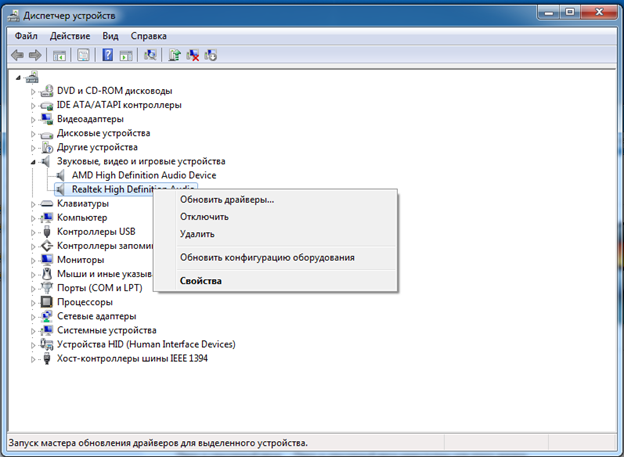
Task: Click Scan for hardware changes toolbar icon
Action: point(150,55)
